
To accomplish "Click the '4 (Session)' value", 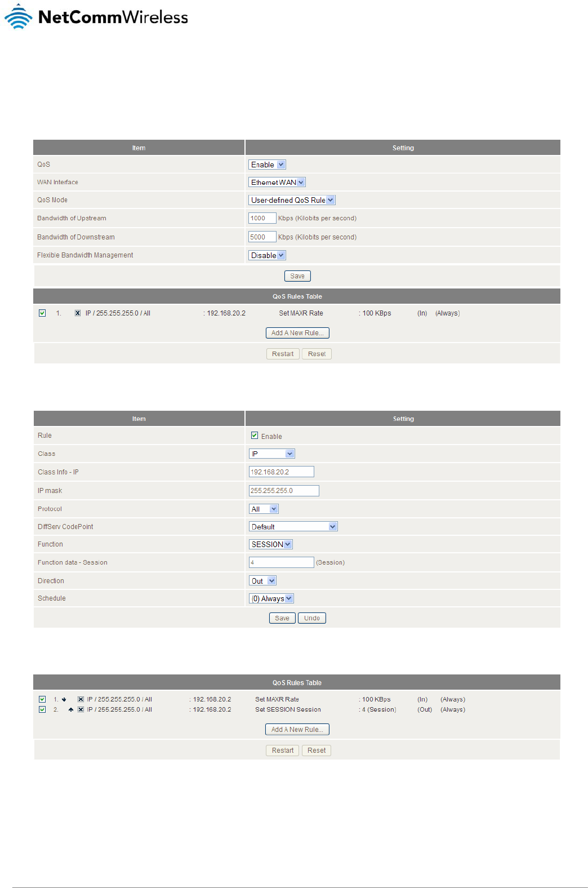I will pyautogui.click(x=379, y=709).
